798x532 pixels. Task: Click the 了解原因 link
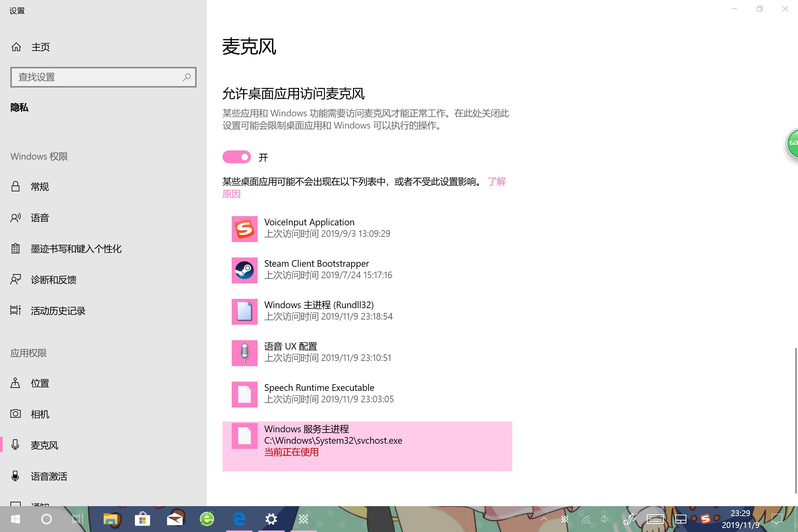coord(496,182)
